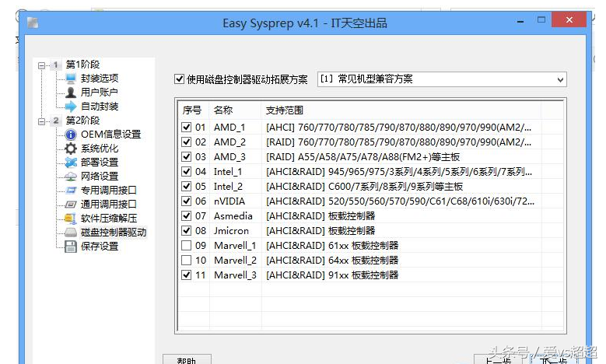Screen dimensions: 606x364
Task: Click the 软件压缩解压 icon
Action: click(71, 219)
